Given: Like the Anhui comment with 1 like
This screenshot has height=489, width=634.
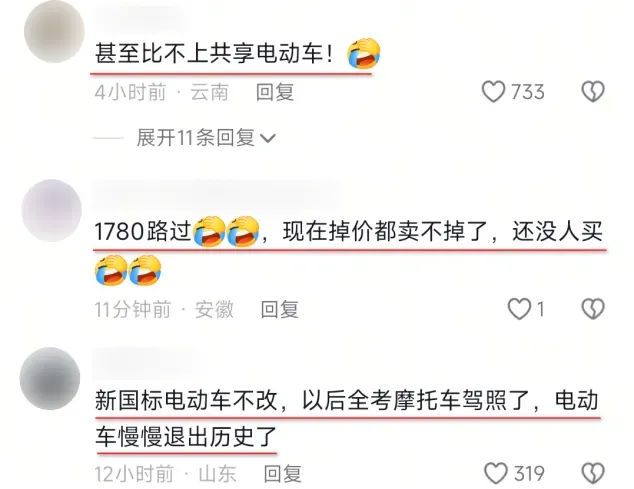Looking at the screenshot, I should pyautogui.click(x=519, y=309).
